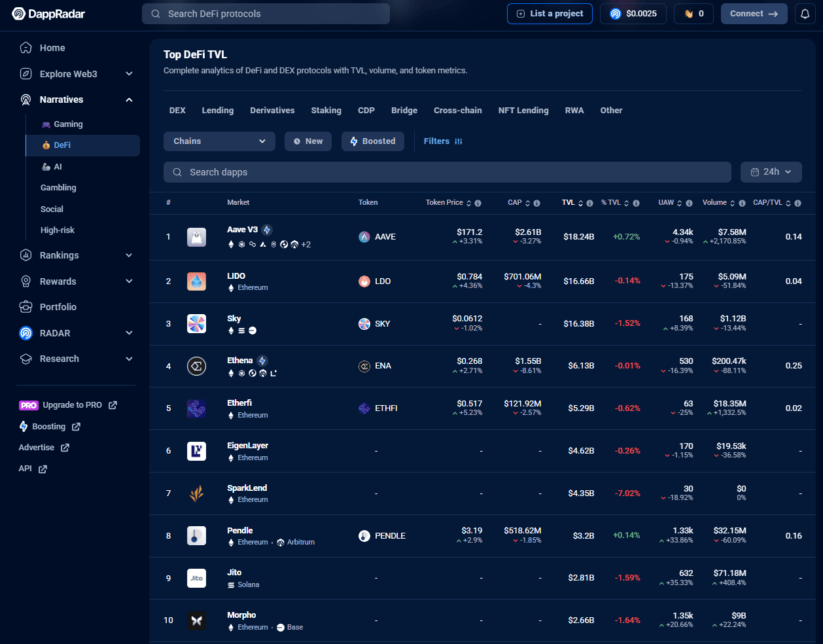
Task: Select the Lending category tab
Action: (218, 111)
